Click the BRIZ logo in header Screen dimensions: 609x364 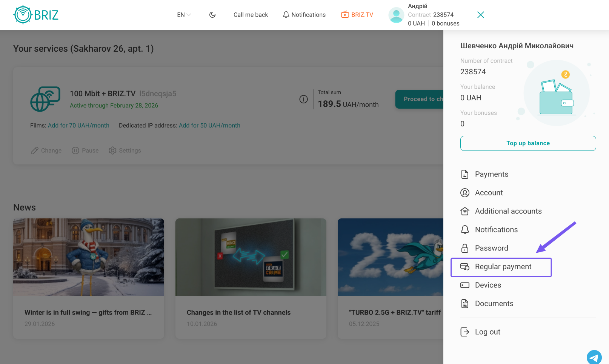point(36,15)
